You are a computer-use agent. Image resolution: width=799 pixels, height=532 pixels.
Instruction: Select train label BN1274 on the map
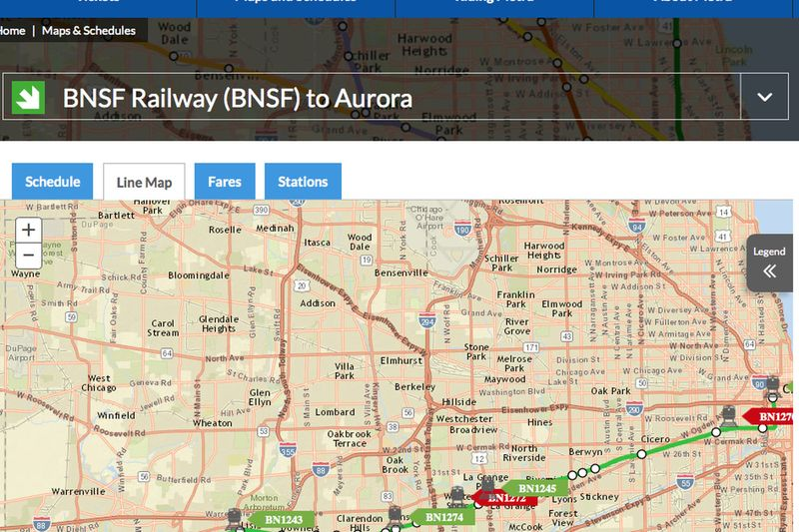[442, 517]
